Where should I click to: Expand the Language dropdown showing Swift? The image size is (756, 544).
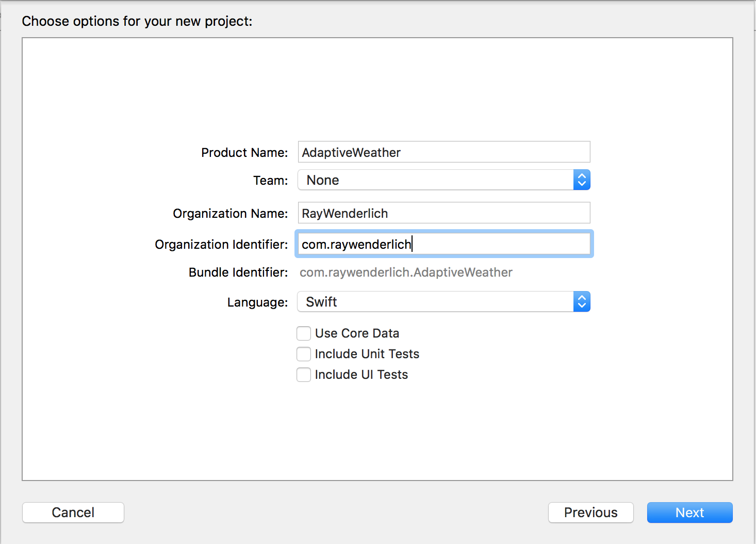coord(443,302)
